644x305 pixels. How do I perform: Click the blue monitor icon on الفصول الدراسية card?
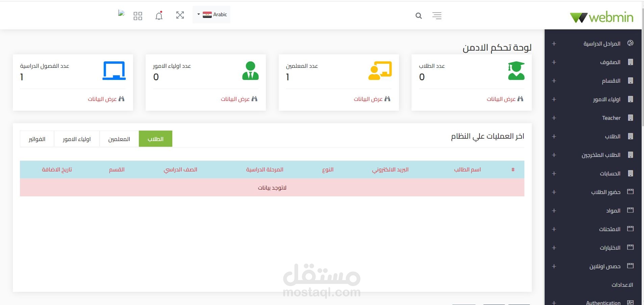pos(115,70)
